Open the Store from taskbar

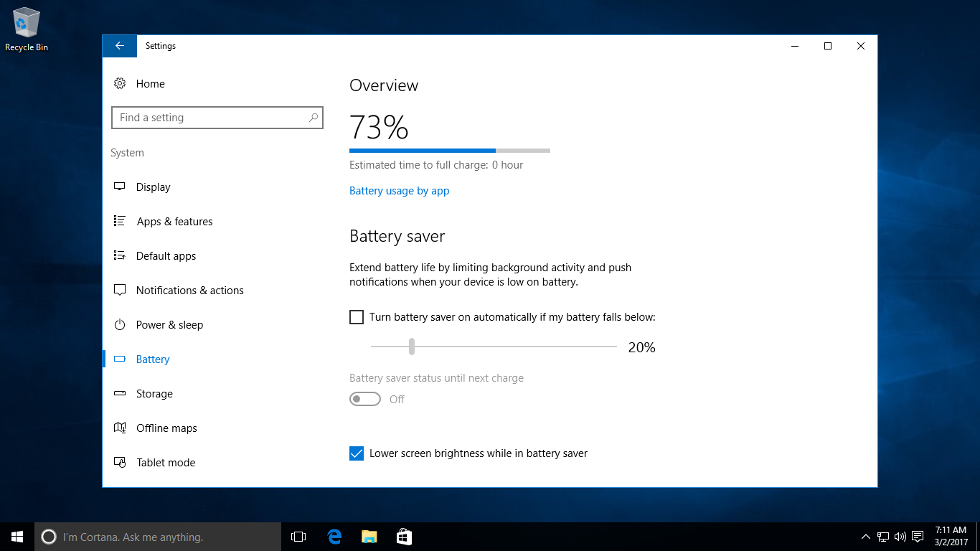pos(404,537)
